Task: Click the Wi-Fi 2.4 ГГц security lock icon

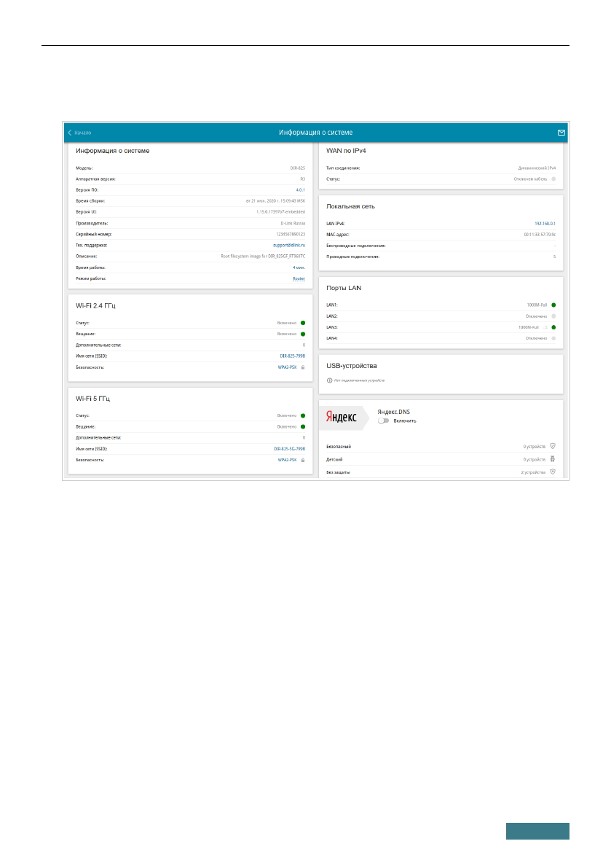Action: tap(302, 367)
